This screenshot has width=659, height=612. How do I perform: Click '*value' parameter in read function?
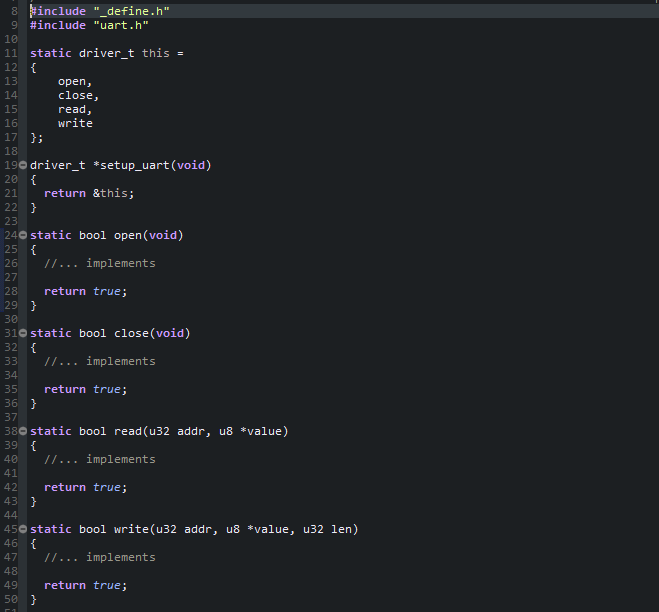tap(261, 431)
